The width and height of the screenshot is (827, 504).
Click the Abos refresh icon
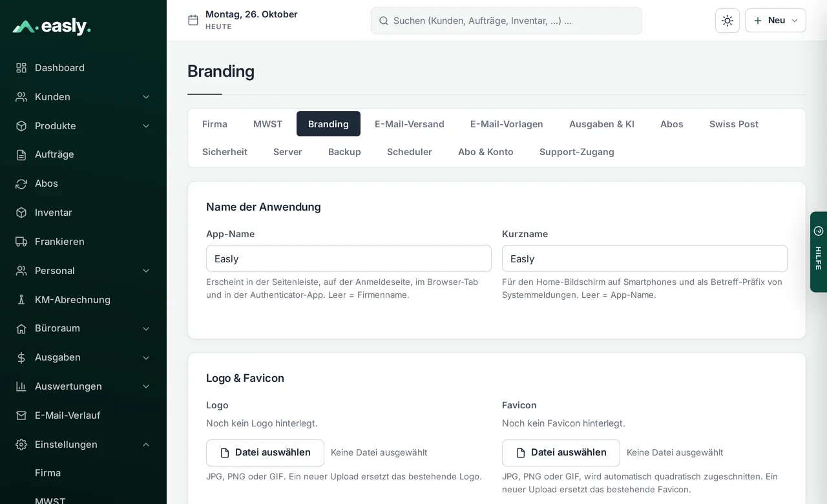coord(21,184)
